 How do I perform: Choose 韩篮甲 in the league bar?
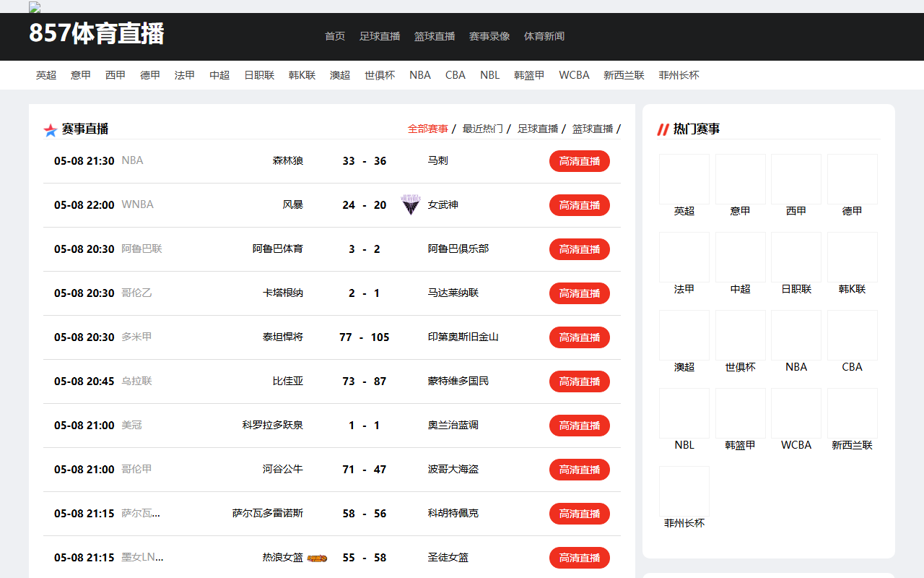[529, 75]
